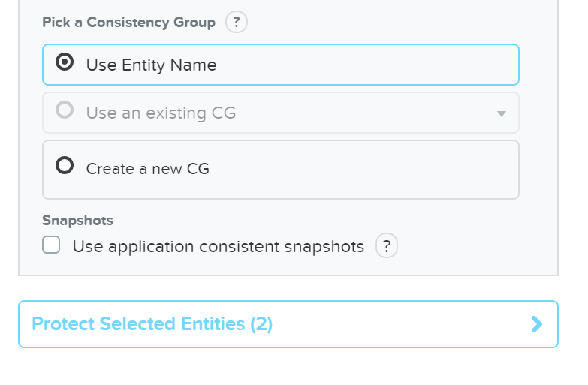Click the Pick a Consistency Group heading

point(128,22)
